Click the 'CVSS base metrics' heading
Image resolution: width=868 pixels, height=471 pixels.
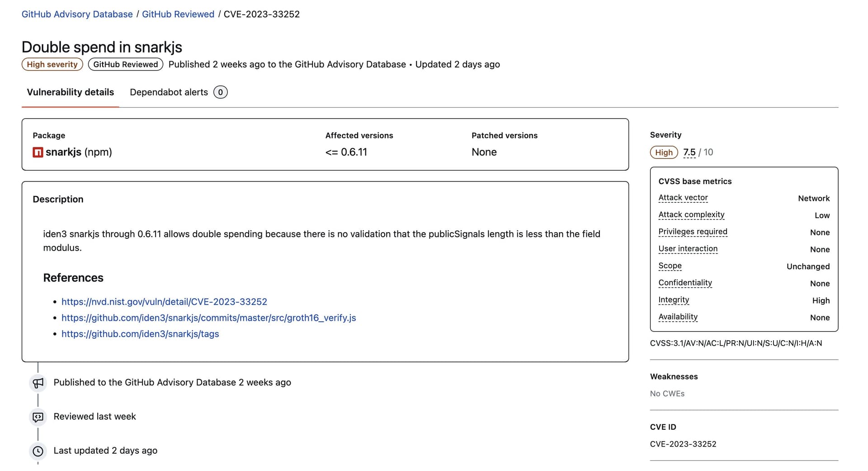(695, 181)
